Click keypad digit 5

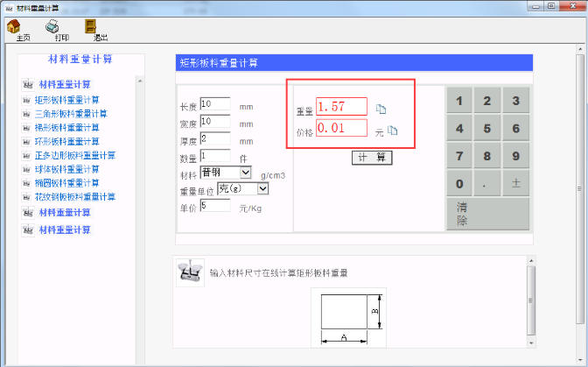point(486,129)
